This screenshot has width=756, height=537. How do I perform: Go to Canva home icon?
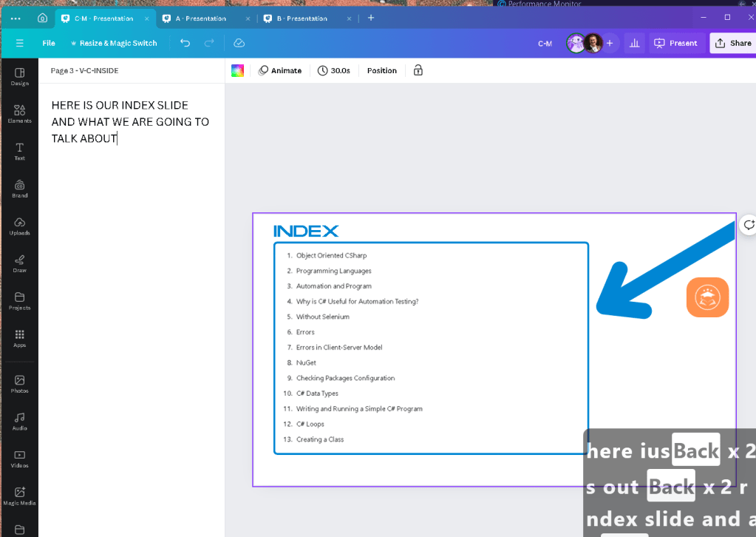[x=42, y=18]
